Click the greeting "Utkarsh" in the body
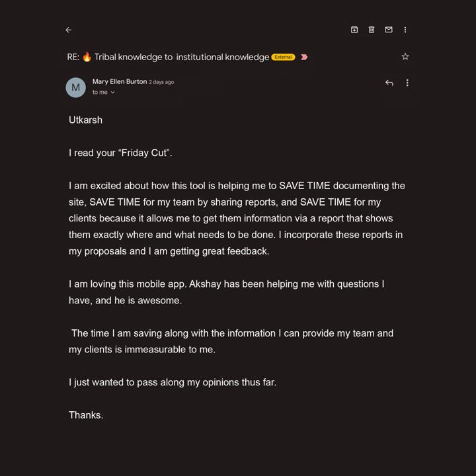Screen dimensions: 476x476 (x=85, y=120)
